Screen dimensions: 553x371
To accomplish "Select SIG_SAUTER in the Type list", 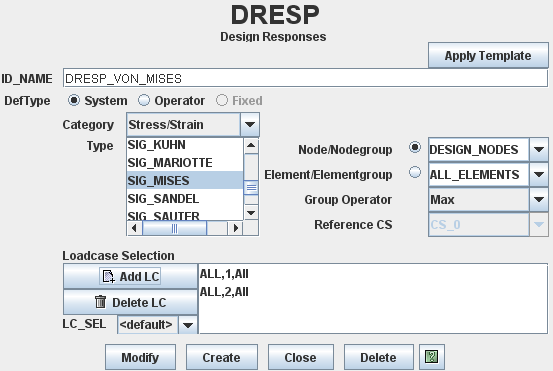I will click(185, 214).
